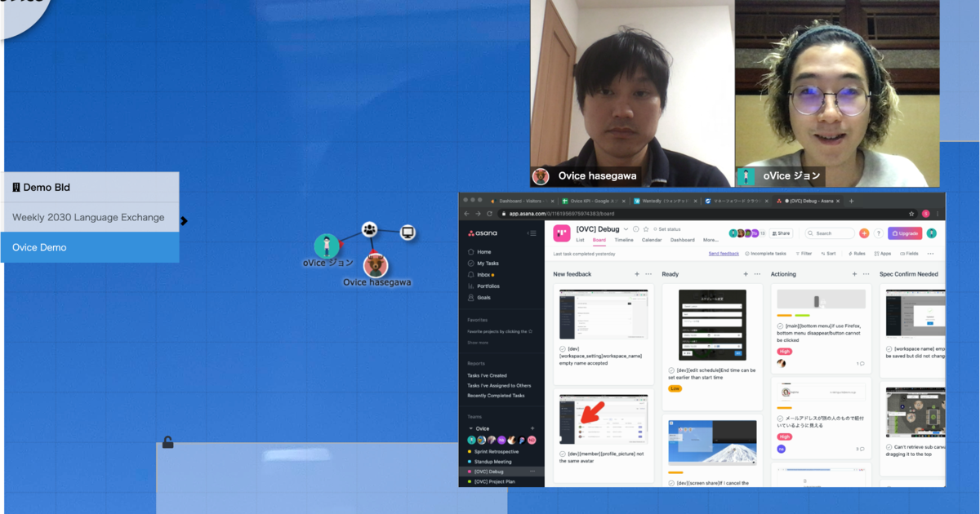Image resolution: width=980 pixels, height=514 pixels.
Task: Star the [OVC] Debug project
Action: (x=646, y=229)
